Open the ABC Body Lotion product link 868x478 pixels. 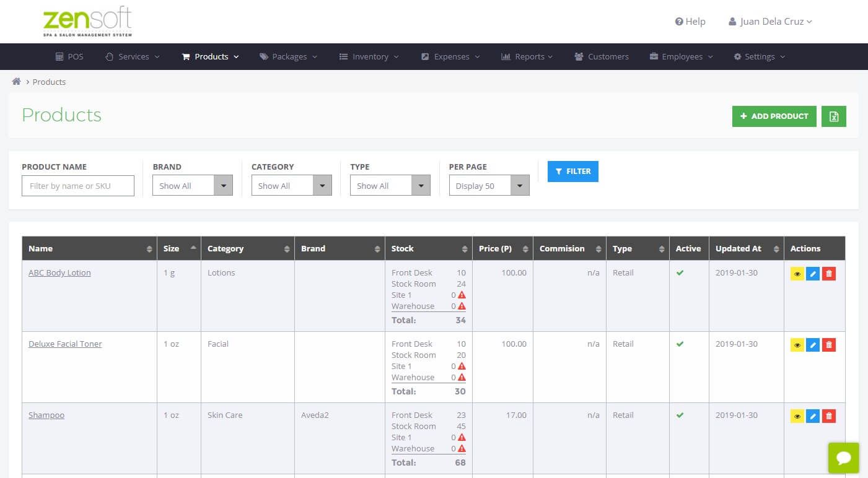click(59, 272)
